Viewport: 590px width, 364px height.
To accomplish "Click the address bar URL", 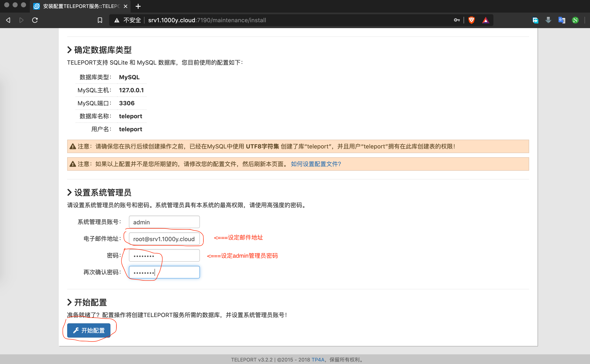I will tap(207, 20).
